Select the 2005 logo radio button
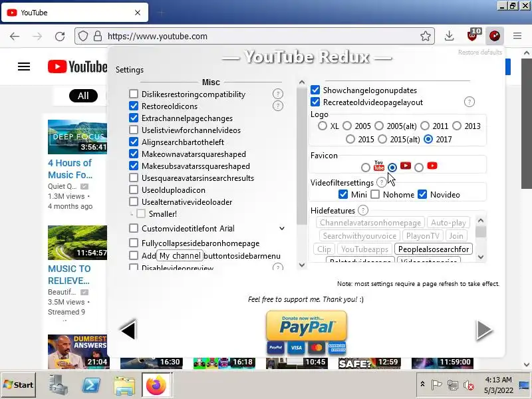Viewport: 532px width, 399px height. coord(346,126)
